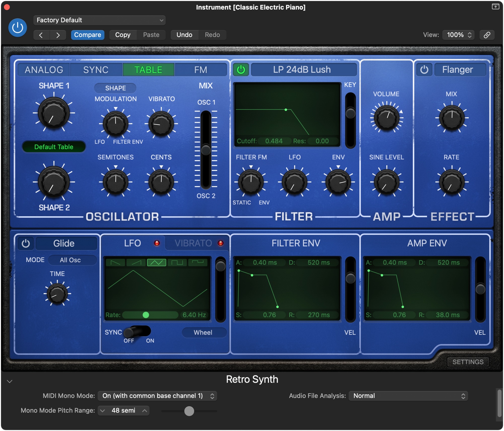The width and height of the screenshot is (504, 431).
Task: Open the Factory Default preset menu
Action: click(x=99, y=20)
